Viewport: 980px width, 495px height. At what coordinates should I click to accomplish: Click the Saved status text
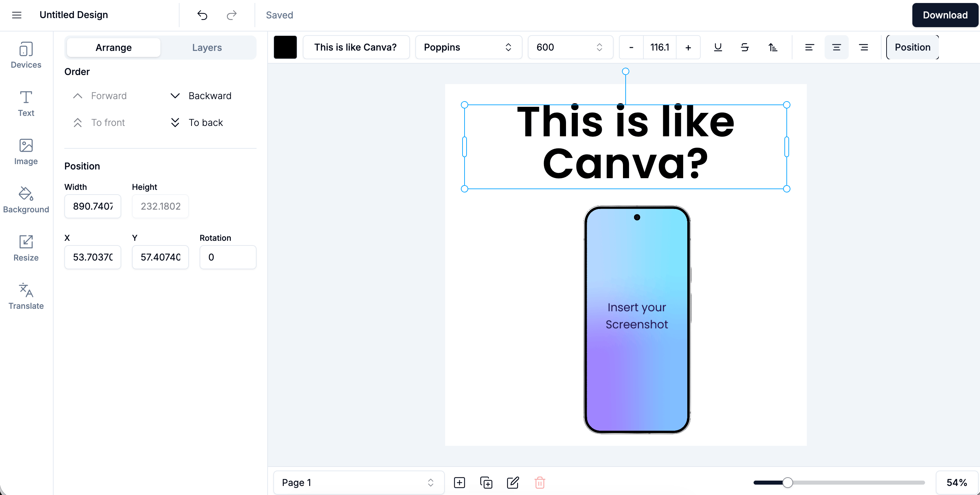[x=279, y=15]
